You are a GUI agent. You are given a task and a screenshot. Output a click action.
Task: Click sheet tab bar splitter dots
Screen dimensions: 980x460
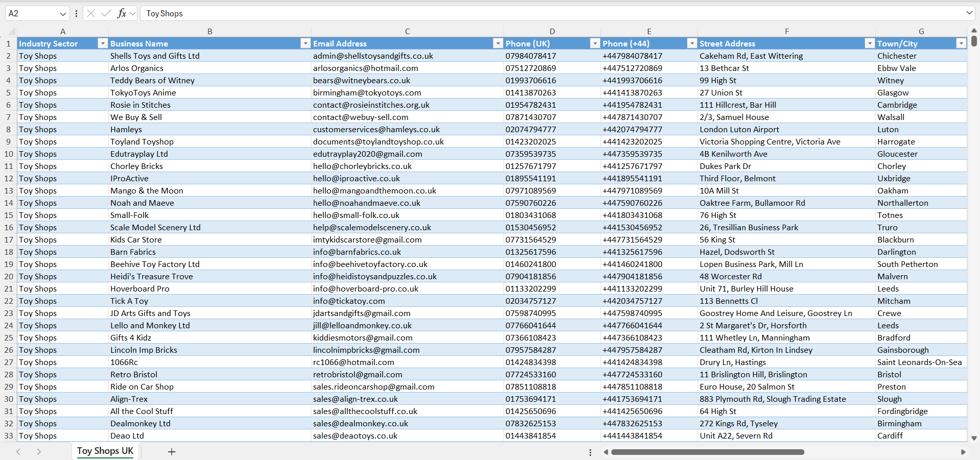tap(590, 452)
